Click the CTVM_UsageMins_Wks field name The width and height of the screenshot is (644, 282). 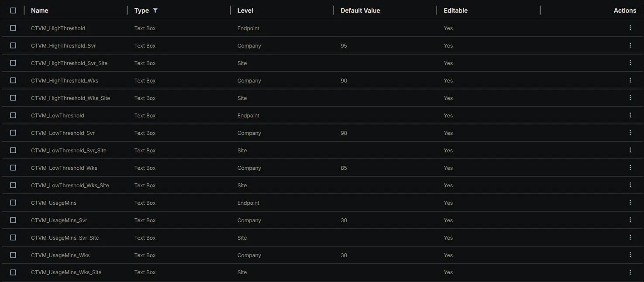[x=60, y=255]
